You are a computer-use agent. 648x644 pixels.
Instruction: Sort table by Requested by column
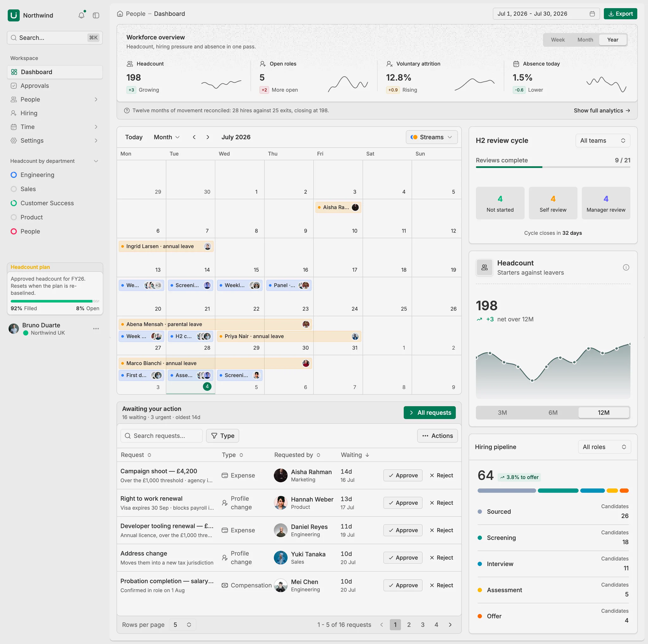click(297, 455)
